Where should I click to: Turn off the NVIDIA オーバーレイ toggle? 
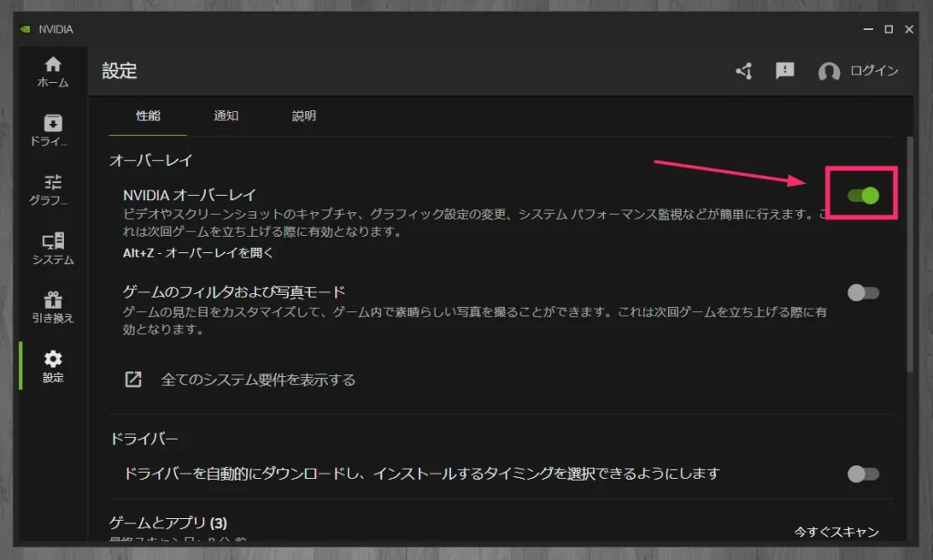tap(863, 195)
